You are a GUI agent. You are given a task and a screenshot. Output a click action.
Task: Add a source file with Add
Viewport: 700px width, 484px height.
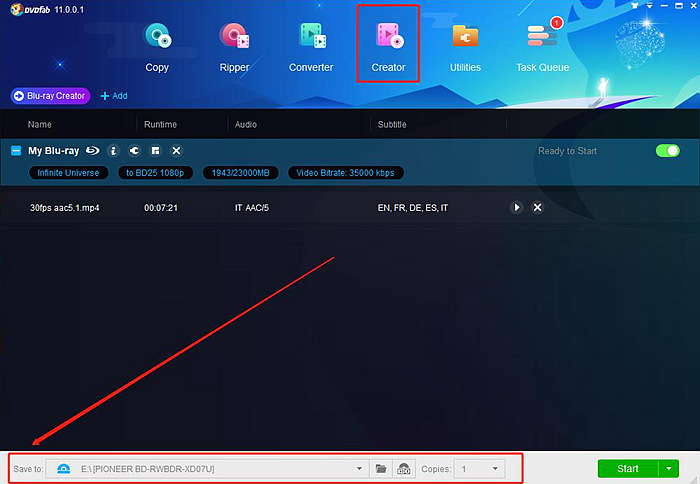tap(114, 96)
